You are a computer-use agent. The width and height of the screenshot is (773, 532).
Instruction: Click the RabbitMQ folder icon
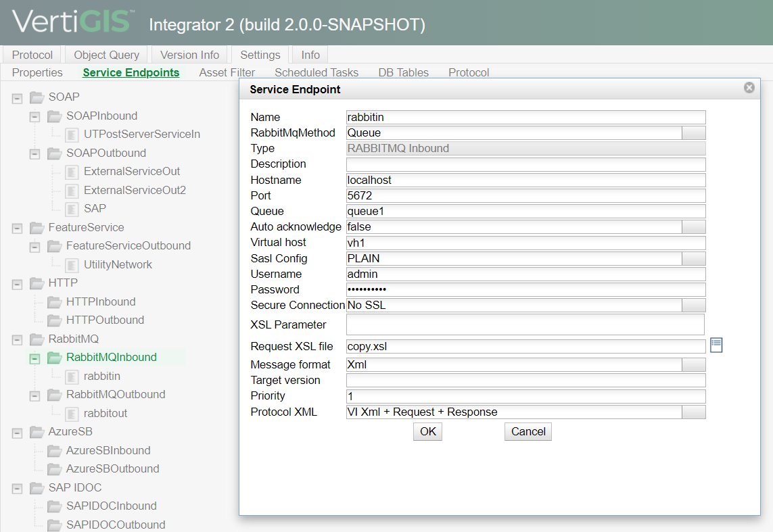pos(37,339)
